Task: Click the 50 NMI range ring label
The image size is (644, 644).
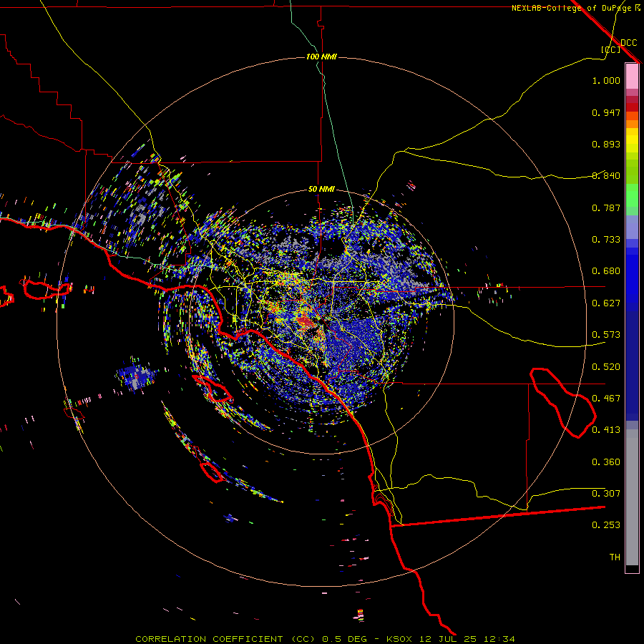Action: pyautogui.click(x=321, y=189)
